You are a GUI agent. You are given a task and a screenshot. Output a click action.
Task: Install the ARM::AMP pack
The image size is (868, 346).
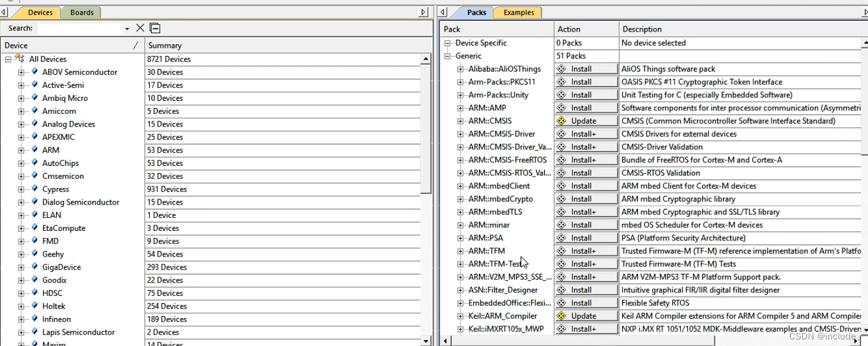586,108
